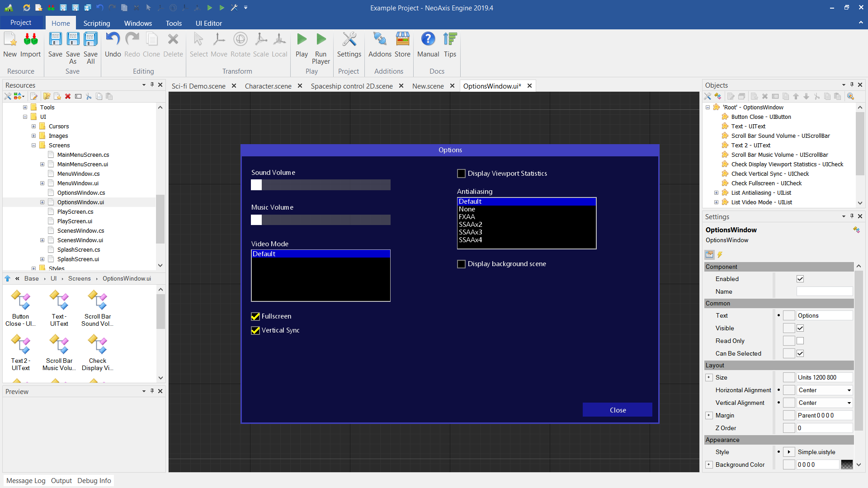868x488 pixels.
Task: Open the Character.scene document tab
Action: [268, 86]
